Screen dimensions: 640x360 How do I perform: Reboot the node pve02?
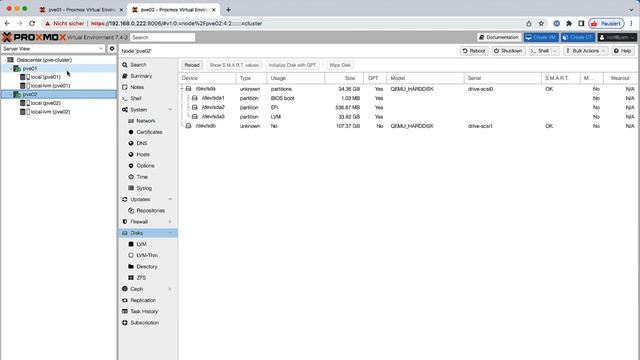[x=474, y=51]
